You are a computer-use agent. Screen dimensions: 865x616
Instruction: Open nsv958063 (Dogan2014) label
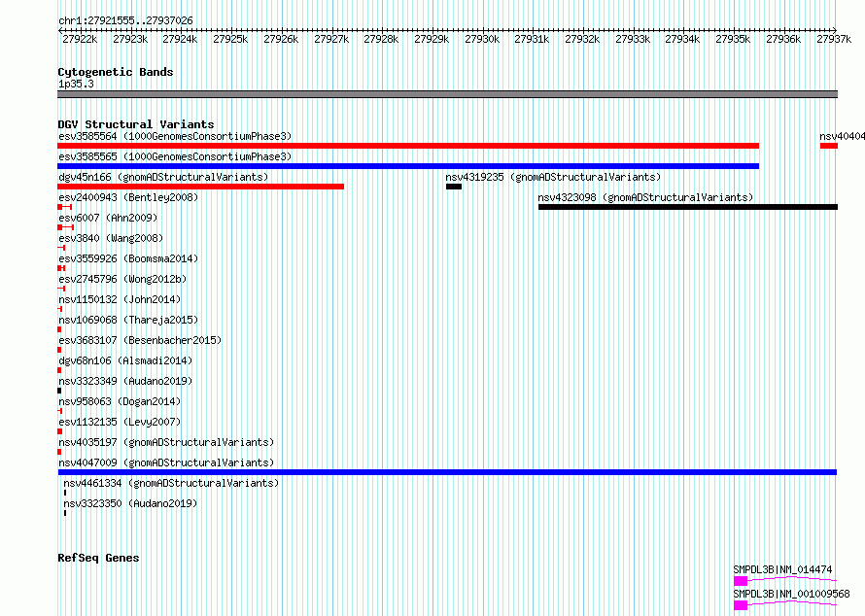[120, 401]
